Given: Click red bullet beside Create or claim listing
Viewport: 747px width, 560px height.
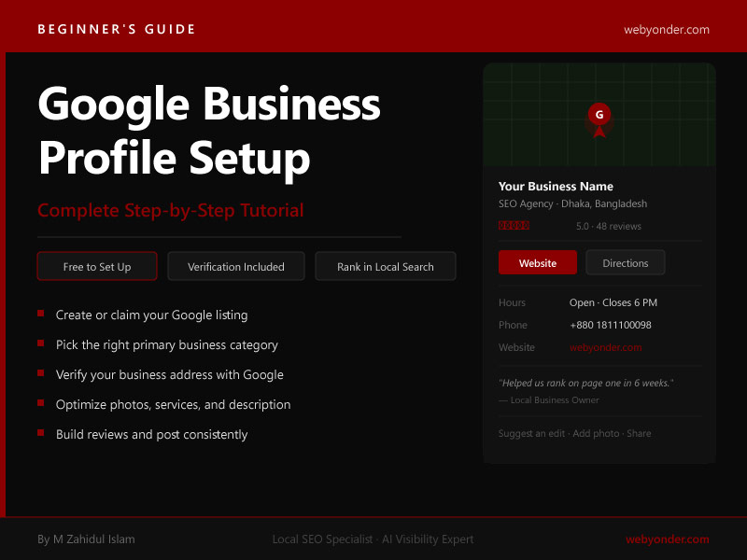Looking at the screenshot, I should coord(40,314).
